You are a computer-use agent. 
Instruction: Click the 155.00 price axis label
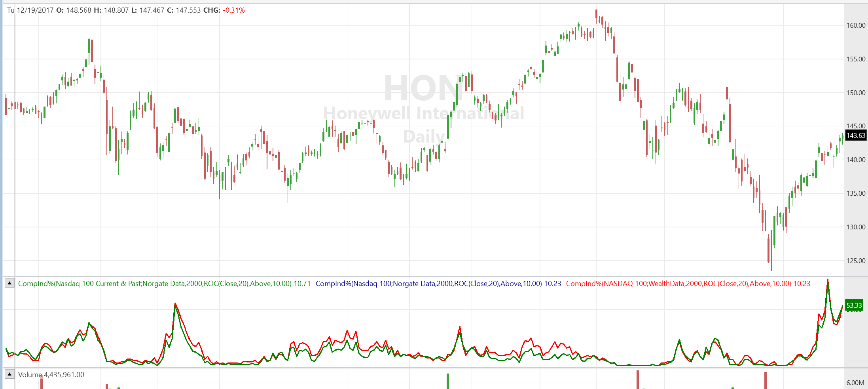coord(856,59)
